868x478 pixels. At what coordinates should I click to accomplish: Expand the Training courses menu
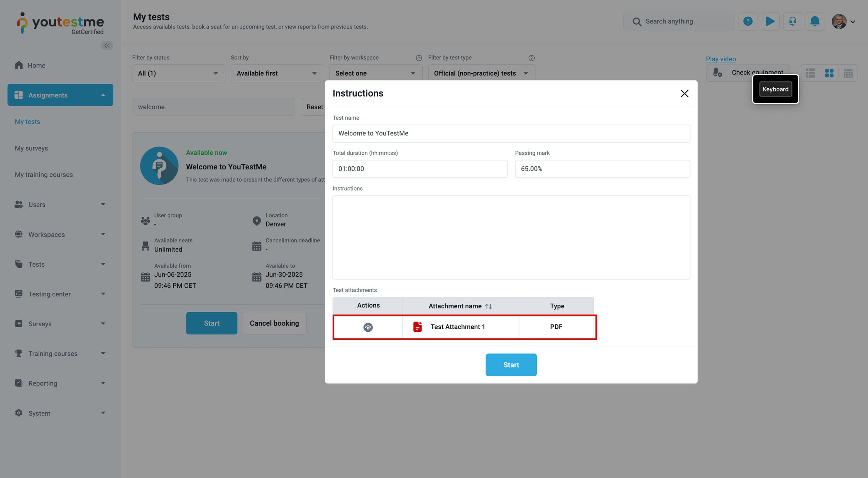click(60, 353)
